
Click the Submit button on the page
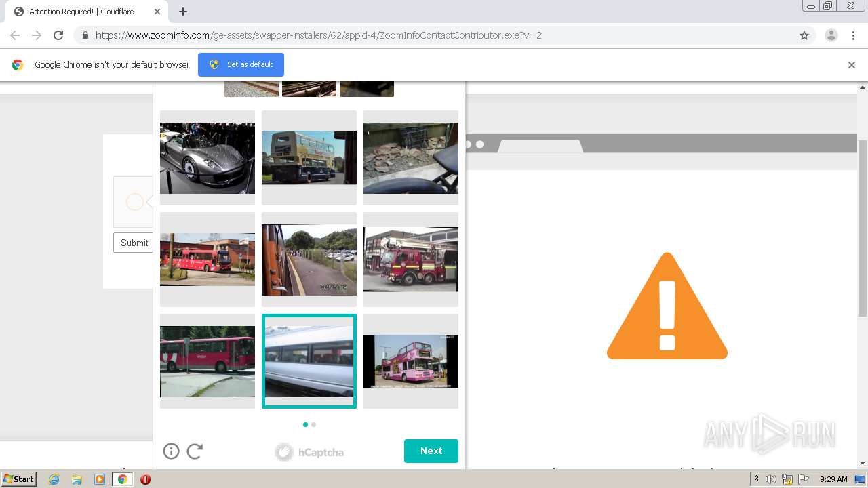tap(134, 243)
